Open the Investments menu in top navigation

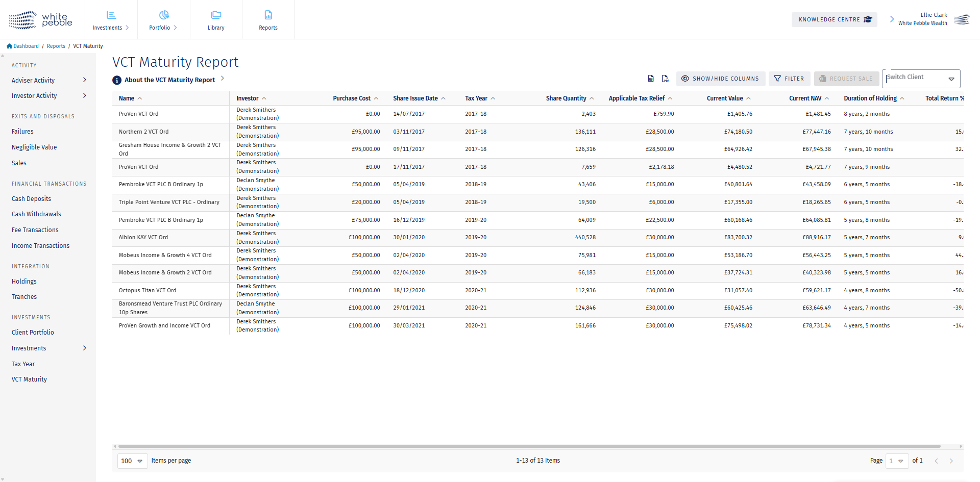tap(111, 20)
